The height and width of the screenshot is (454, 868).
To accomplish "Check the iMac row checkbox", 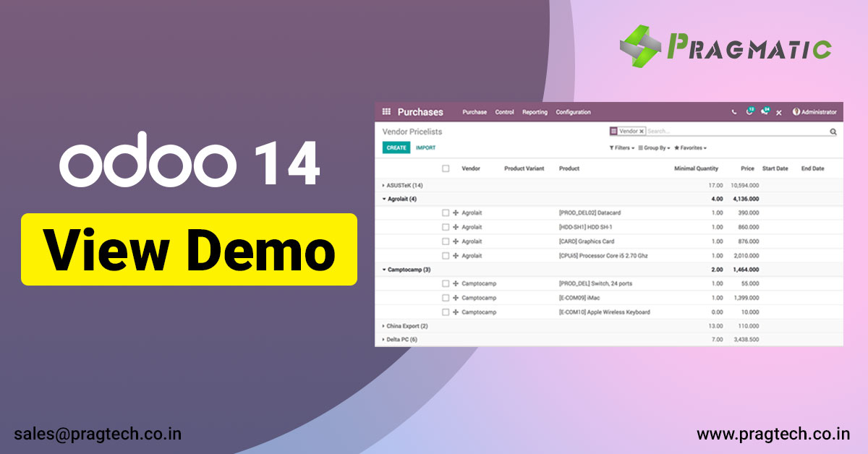I will pyautogui.click(x=446, y=298).
